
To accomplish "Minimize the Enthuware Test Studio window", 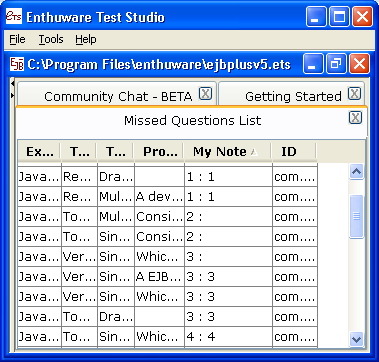I will (317, 17).
